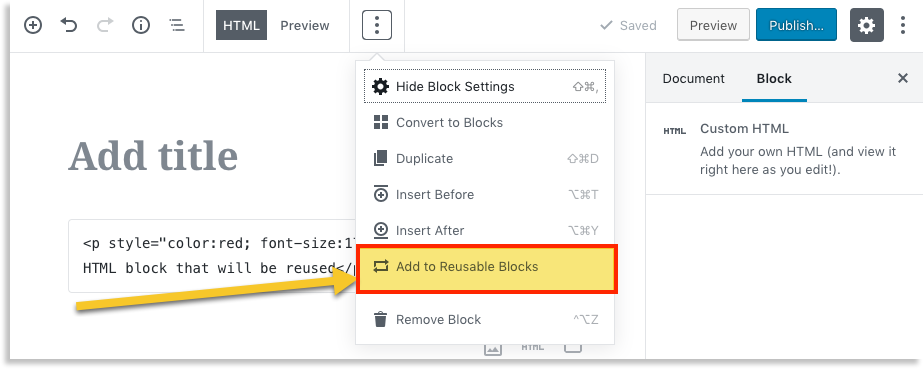Open block navigation list icon
Viewport: 923px width, 369px height.
(177, 25)
